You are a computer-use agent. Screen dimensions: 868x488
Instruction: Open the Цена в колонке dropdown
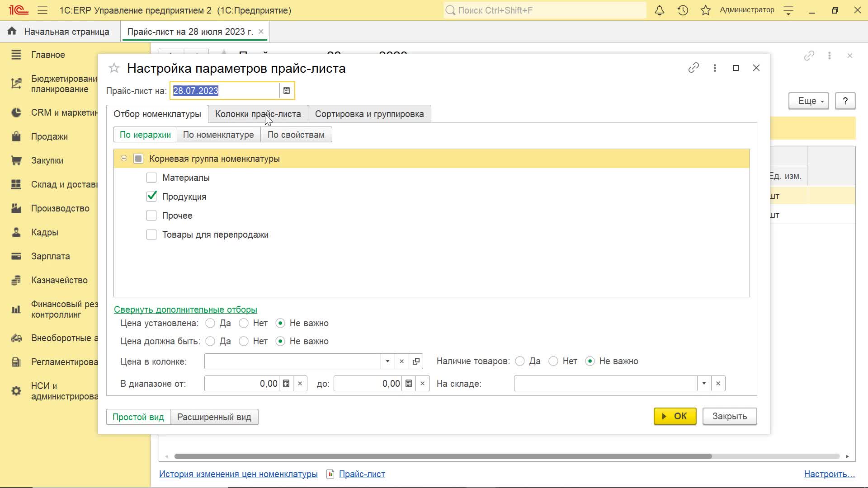point(387,361)
